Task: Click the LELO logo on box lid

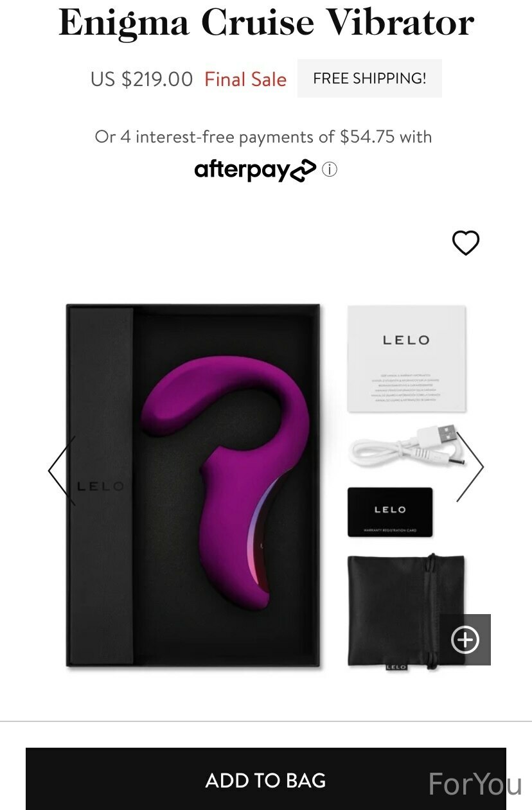Action: click(100, 487)
